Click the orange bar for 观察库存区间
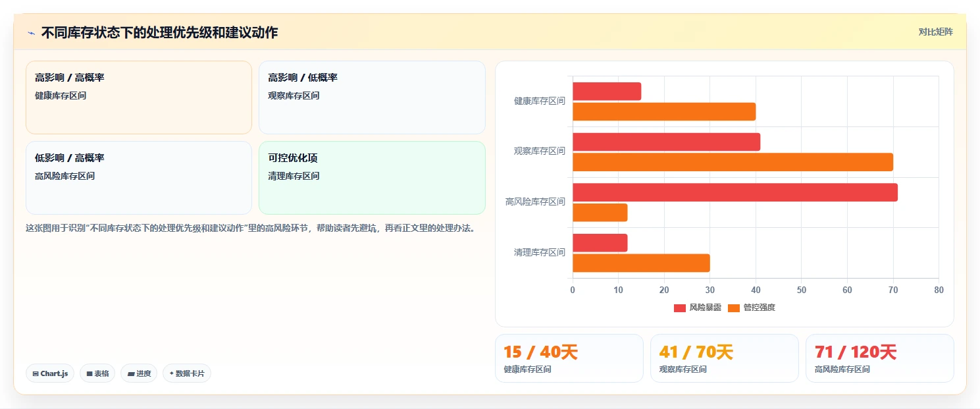The height and width of the screenshot is (409, 980). tap(733, 162)
